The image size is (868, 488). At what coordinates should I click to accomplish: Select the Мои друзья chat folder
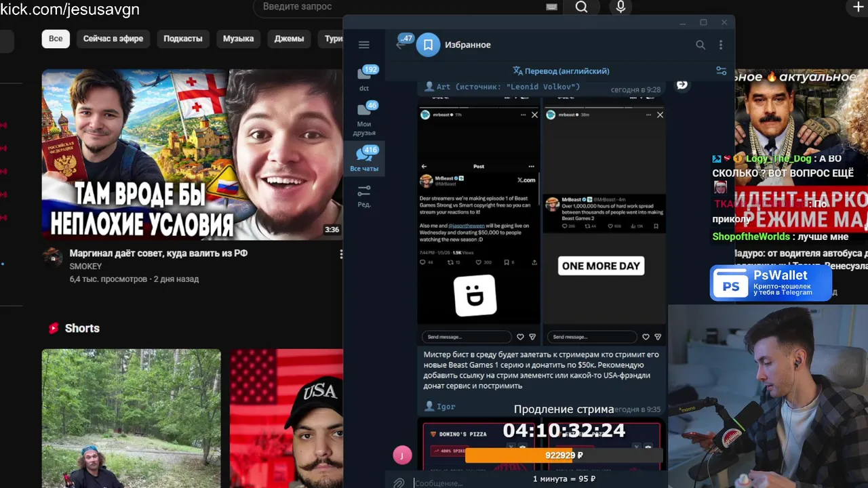point(364,118)
